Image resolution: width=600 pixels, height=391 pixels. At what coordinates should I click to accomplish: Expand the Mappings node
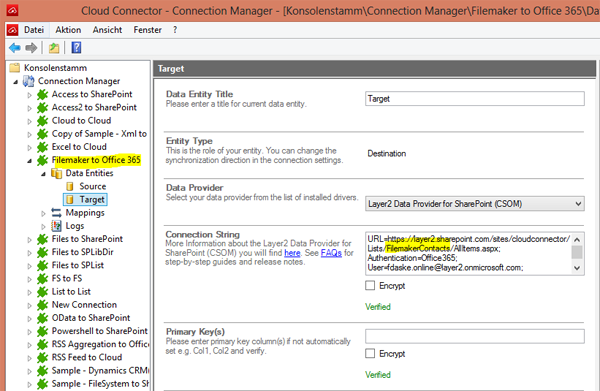[43, 213]
